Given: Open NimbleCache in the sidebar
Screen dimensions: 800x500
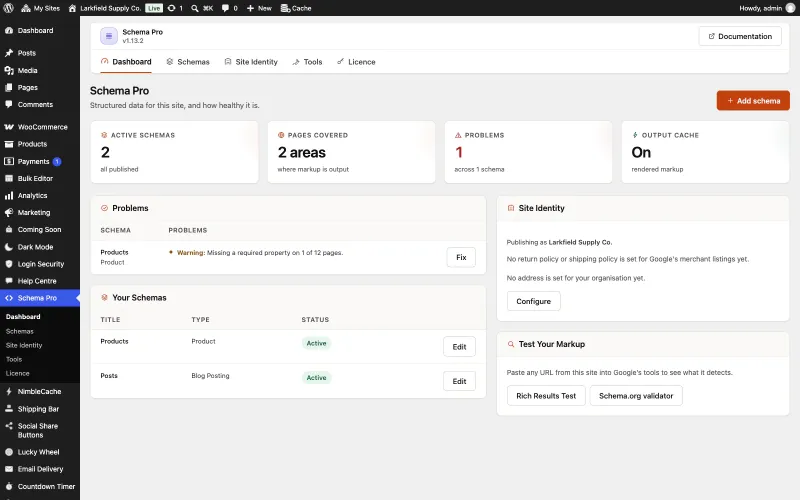Looking at the screenshot, I should pos(40,392).
